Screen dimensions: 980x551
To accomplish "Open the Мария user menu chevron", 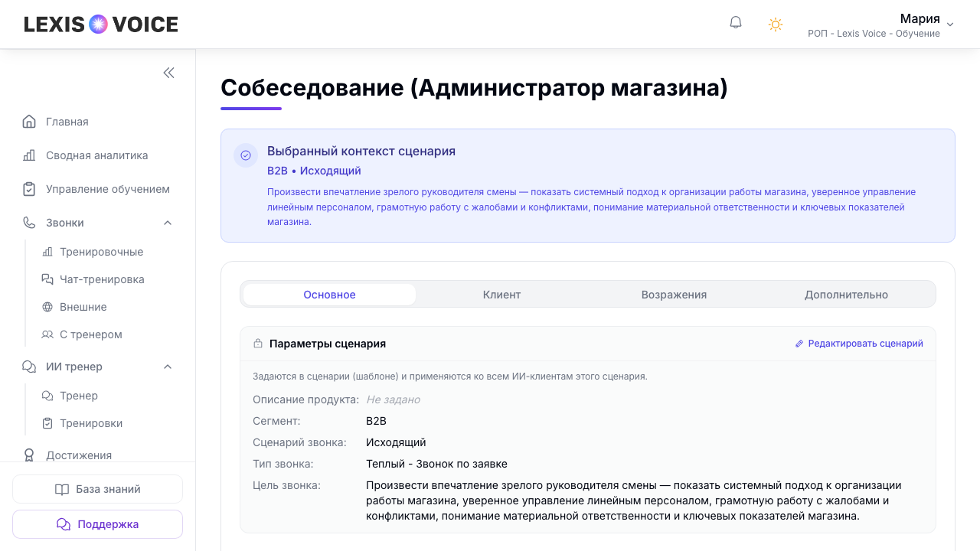I will tap(950, 24).
